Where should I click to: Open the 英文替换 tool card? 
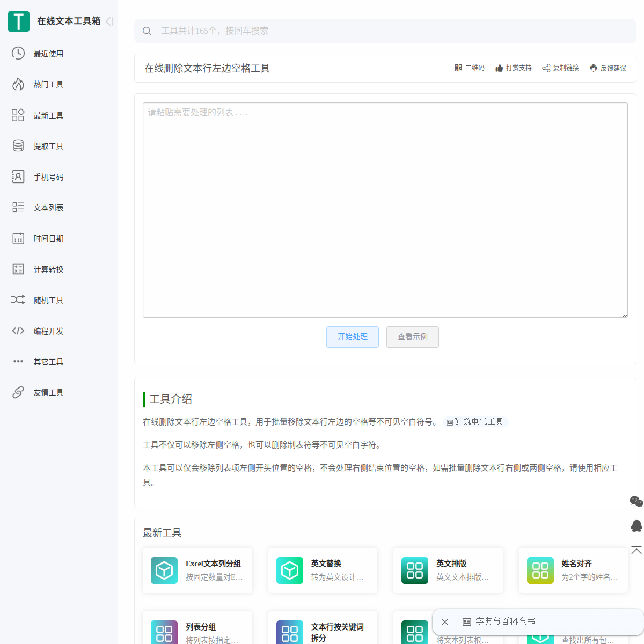pos(323,570)
